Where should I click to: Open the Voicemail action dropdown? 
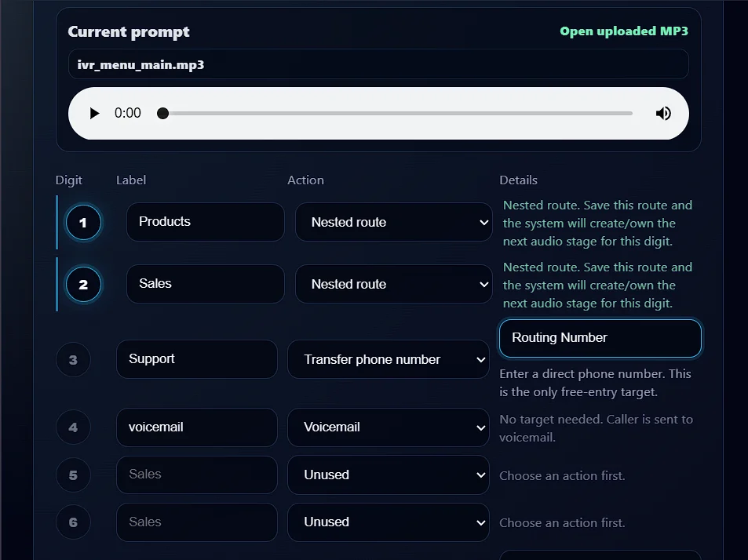click(x=389, y=427)
